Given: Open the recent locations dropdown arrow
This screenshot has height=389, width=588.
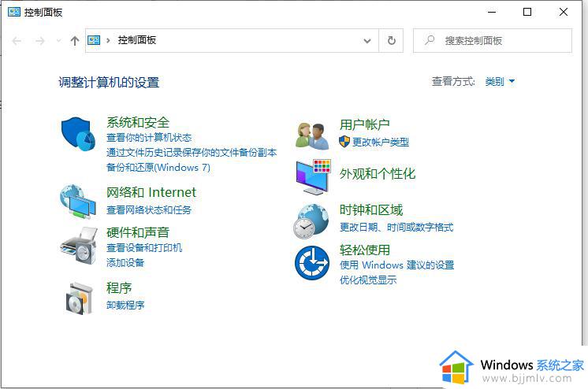Looking at the screenshot, I should click(x=58, y=40).
